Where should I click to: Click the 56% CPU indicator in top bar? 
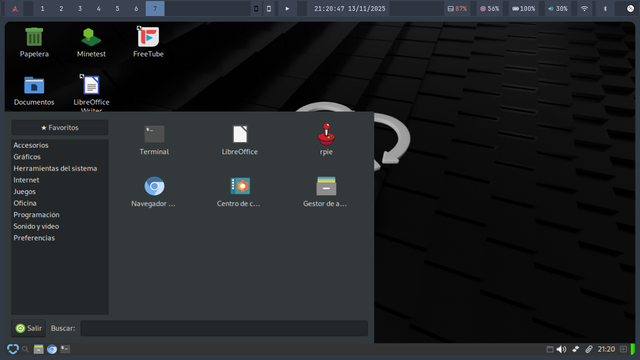[489, 9]
